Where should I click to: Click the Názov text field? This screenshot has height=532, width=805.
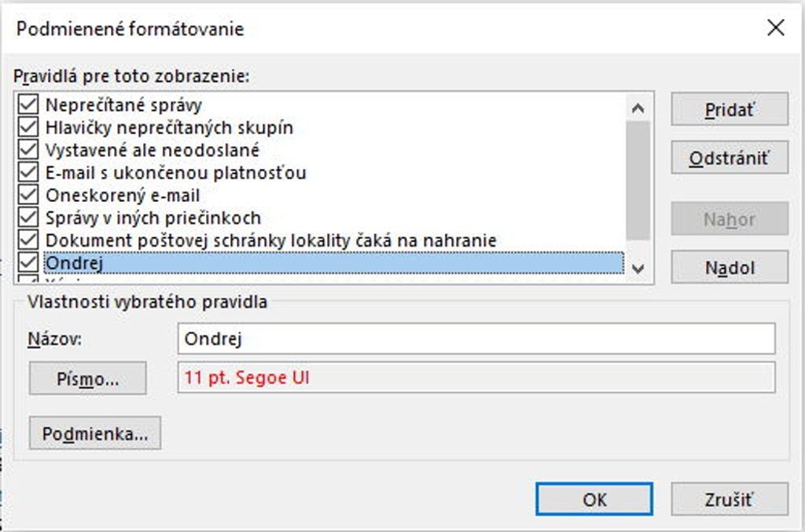476,339
